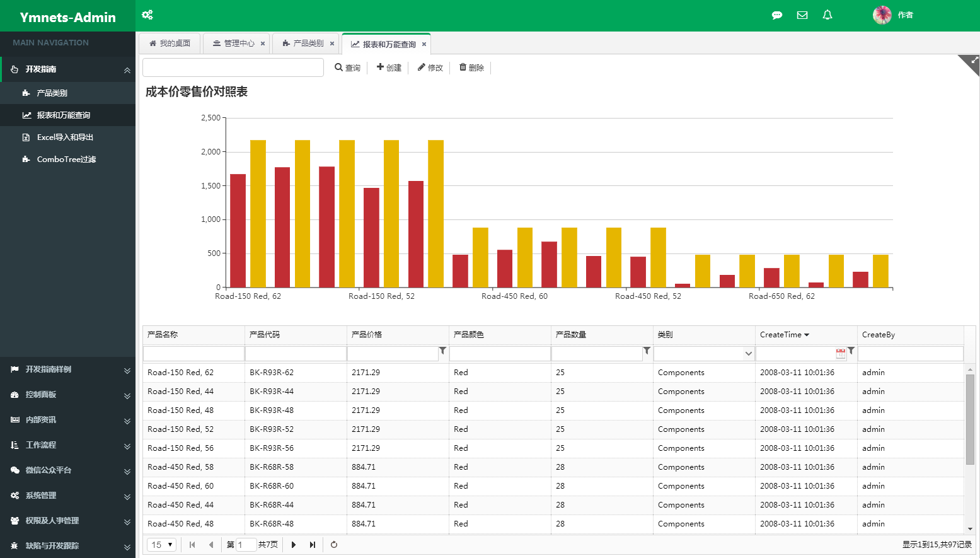
Task: Open the mail envelope icon
Action: click(802, 15)
